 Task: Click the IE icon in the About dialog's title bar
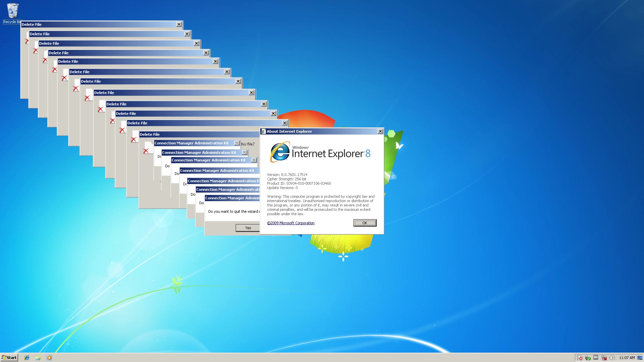click(263, 131)
